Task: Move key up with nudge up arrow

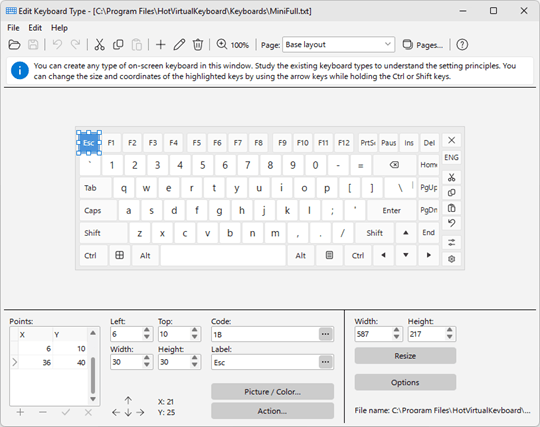Action: pos(128,400)
